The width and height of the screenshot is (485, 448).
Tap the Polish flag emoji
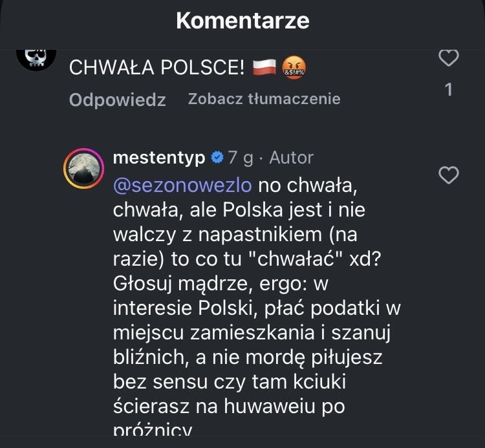coord(264,67)
